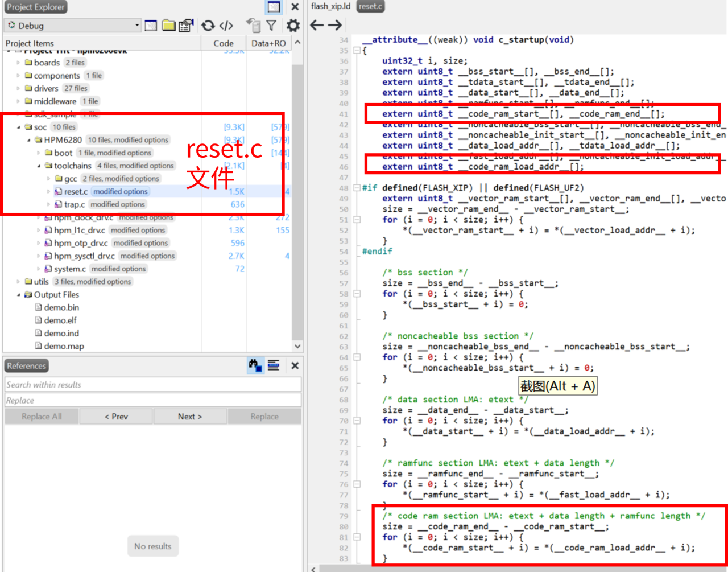728x572 pixels.
Task: Open project options gear icon
Action: click(x=293, y=26)
